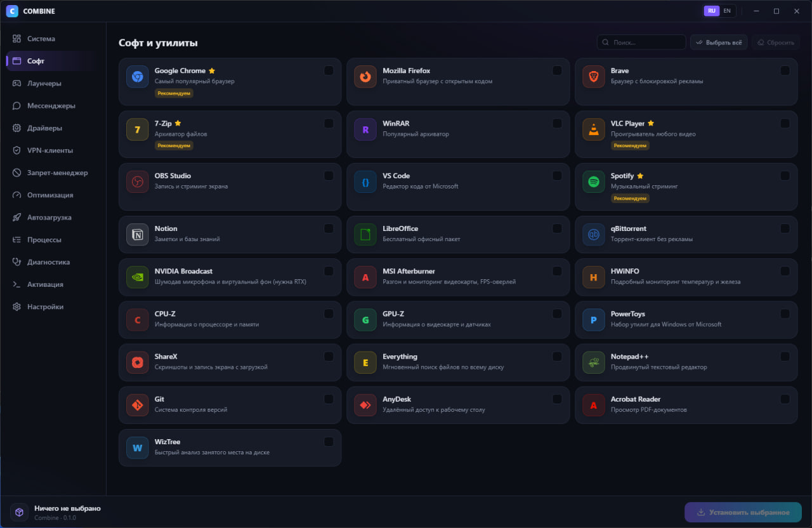Select the RU language option
The height and width of the screenshot is (528, 812).
(x=712, y=11)
